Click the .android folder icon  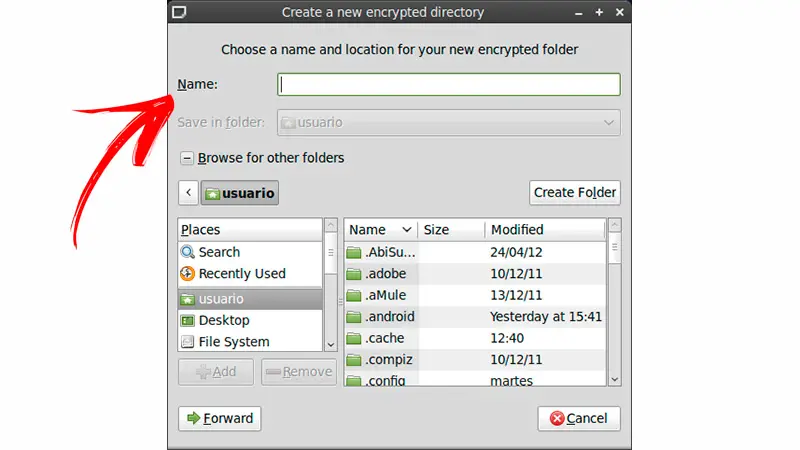pos(354,317)
